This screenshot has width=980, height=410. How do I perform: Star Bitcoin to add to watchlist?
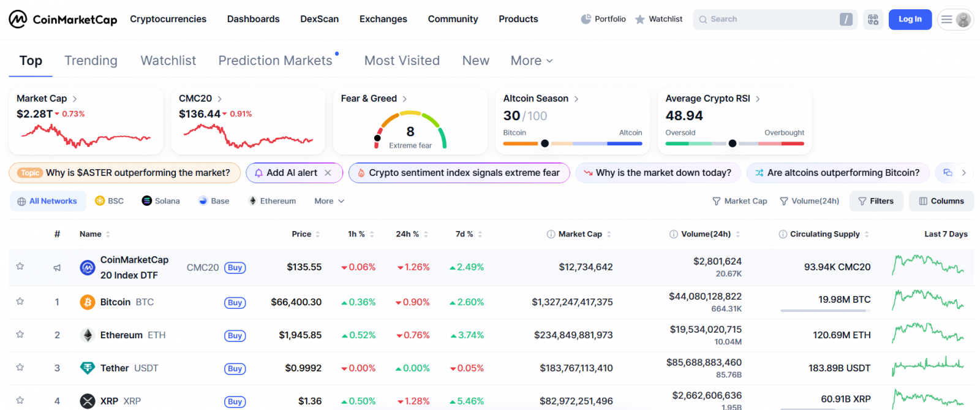(x=20, y=302)
